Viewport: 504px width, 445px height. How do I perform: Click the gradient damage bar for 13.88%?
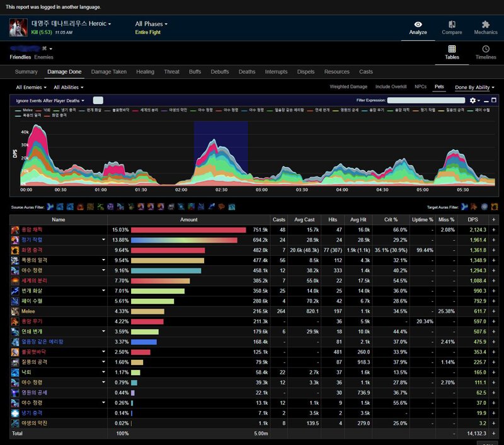click(x=184, y=240)
